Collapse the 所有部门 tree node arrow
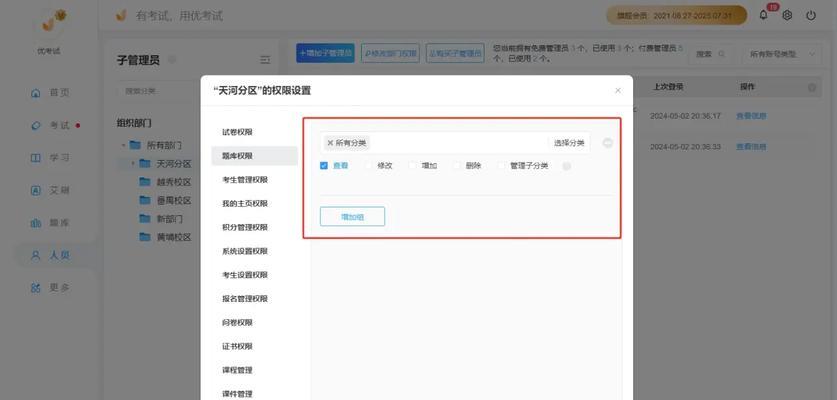This screenshot has height=400, width=837. [123, 145]
